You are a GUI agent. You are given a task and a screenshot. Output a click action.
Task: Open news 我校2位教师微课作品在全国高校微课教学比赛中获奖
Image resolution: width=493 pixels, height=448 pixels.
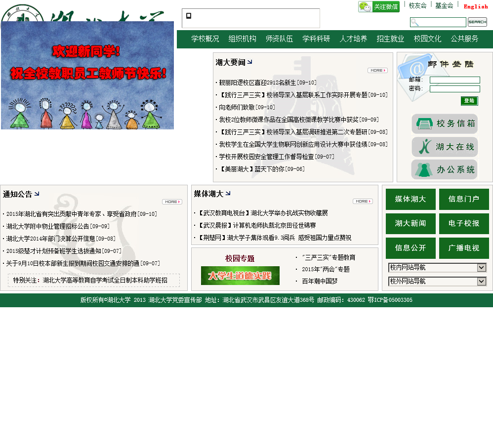pyautogui.click(x=288, y=120)
